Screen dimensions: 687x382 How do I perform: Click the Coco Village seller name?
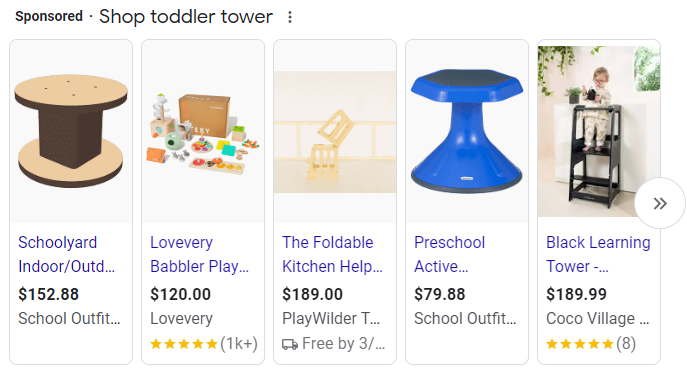pyautogui.click(x=597, y=318)
